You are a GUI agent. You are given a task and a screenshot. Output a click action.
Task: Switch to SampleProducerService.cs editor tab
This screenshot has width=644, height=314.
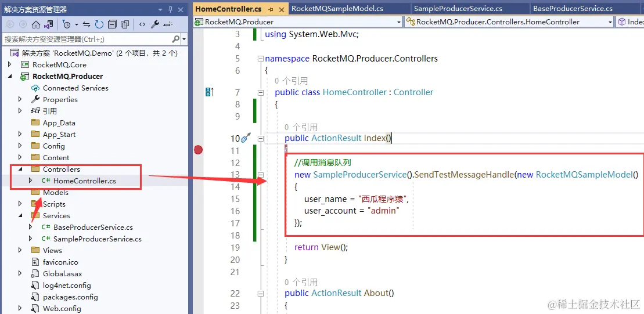[x=458, y=8]
